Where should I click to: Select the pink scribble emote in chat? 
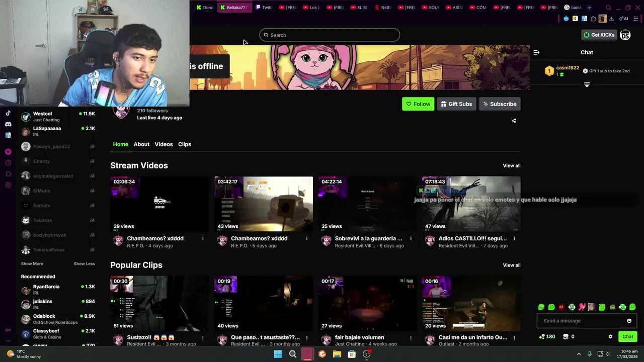[582, 307]
